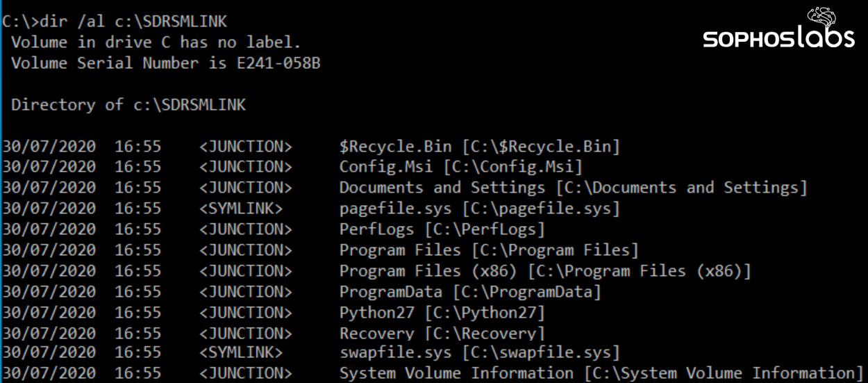This screenshot has height=383, width=868.
Task: Select the ProgramData junction entry
Action: click(x=469, y=291)
